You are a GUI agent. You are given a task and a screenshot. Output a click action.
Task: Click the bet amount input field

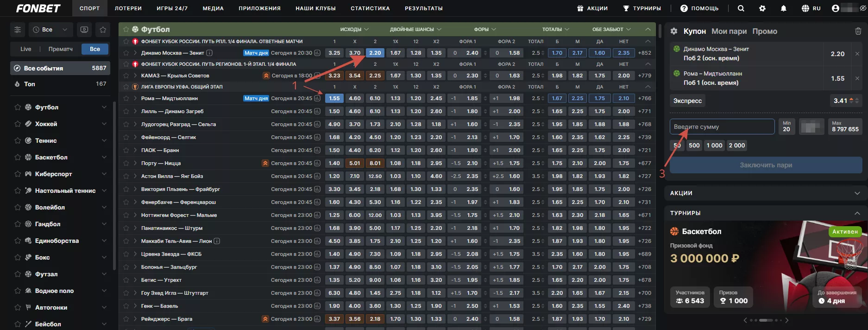tap(722, 127)
